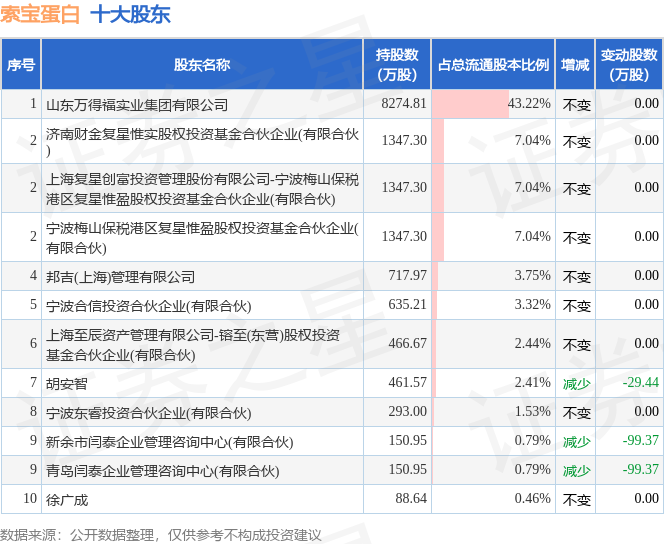Click the 徐广成 shareholder name
The width and height of the screenshot is (664, 544).
coord(68,500)
